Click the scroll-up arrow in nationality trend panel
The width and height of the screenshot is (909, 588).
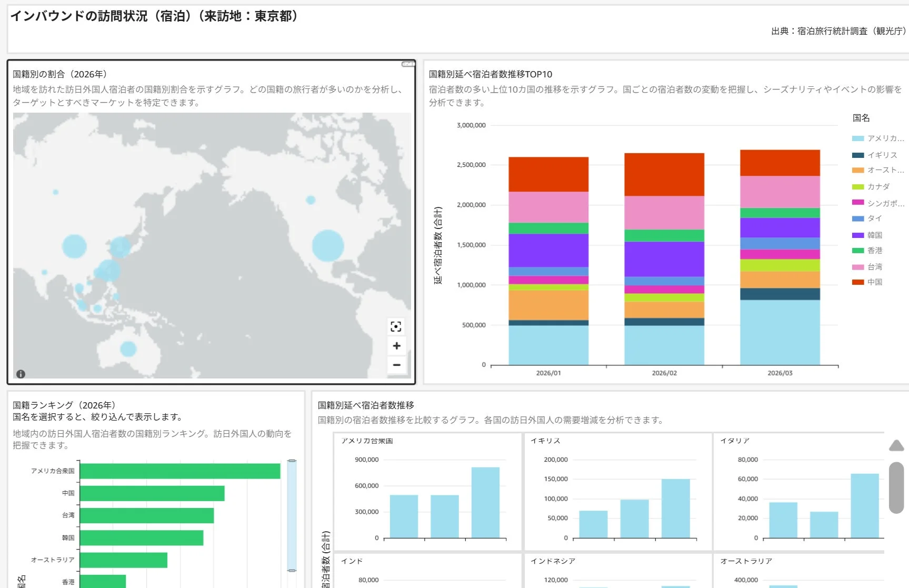[x=896, y=446]
